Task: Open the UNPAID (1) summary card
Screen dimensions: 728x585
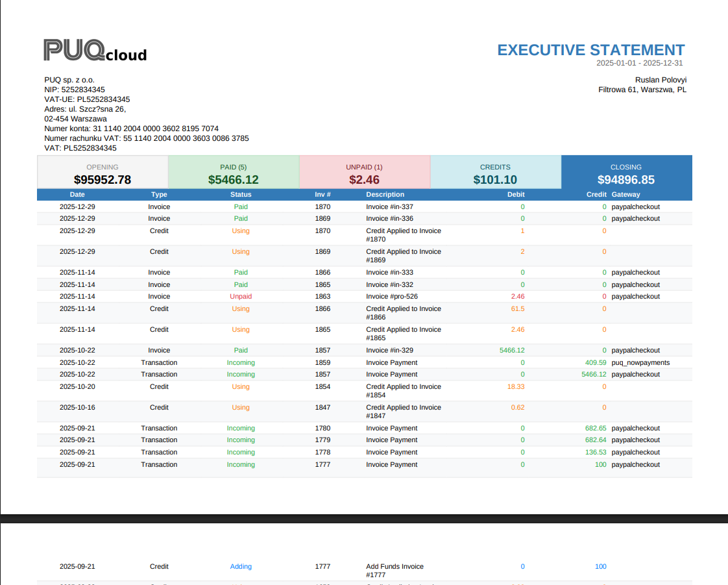Action: [364, 173]
